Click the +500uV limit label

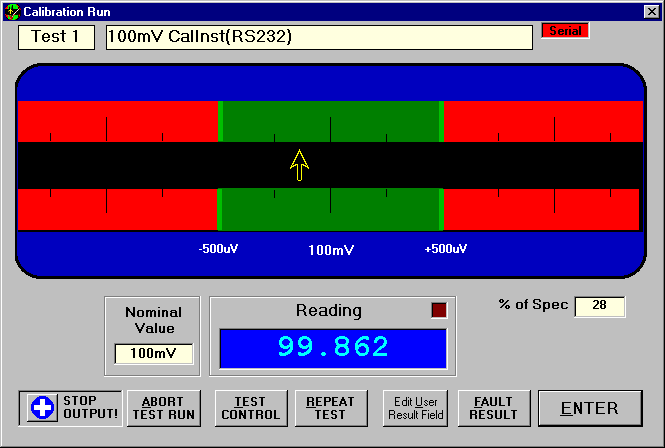pos(445,249)
